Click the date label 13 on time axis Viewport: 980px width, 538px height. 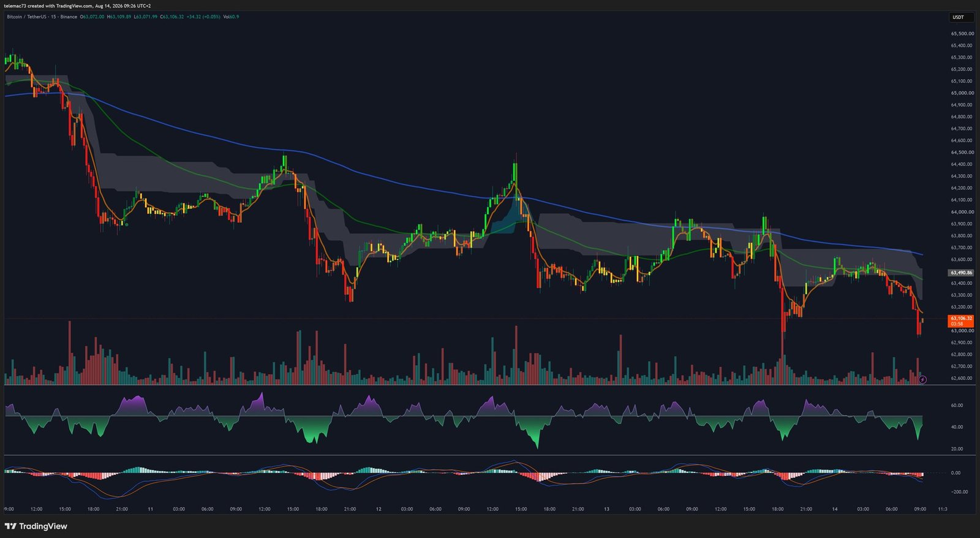[x=606, y=509]
